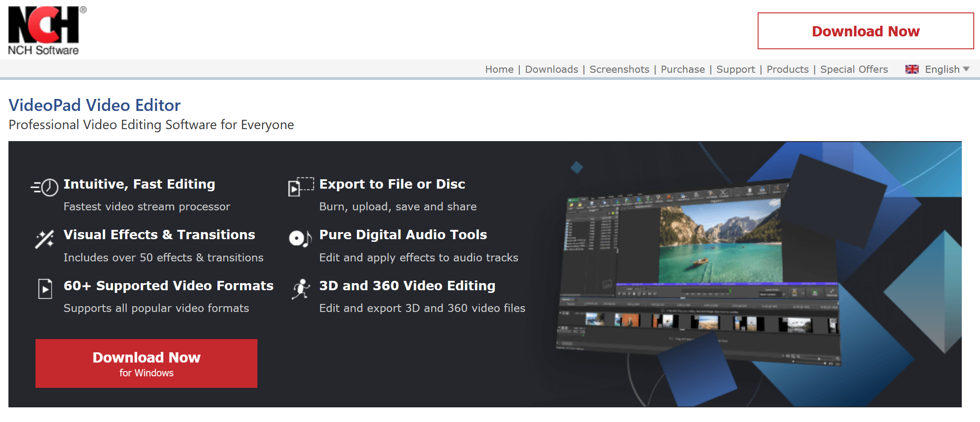This screenshot has width=980, height=422.
Task: Click the UK flag language icon
Action: pos(912,69)
